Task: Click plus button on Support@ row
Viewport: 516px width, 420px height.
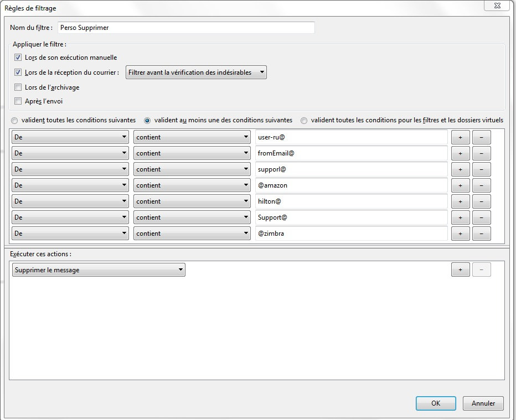Action: 460,217
